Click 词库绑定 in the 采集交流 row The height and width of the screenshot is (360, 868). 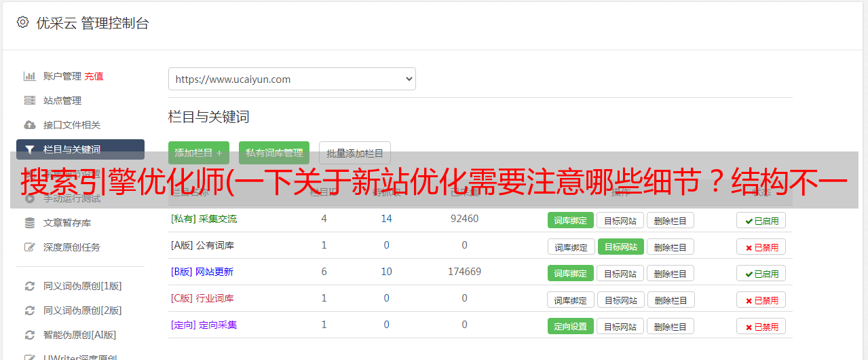571,220
